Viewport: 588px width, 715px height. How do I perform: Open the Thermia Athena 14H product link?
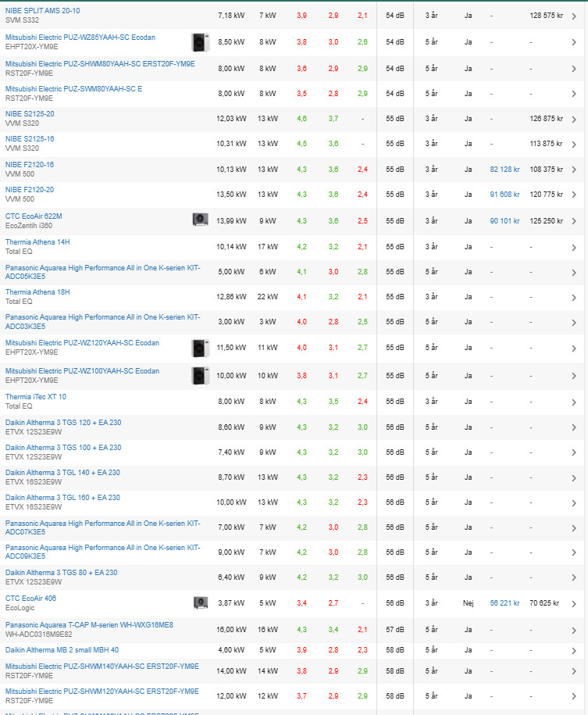pos(37,242)
